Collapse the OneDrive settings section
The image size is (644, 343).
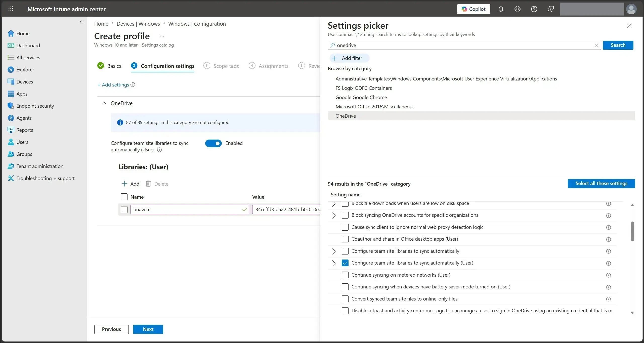(104, 103)
